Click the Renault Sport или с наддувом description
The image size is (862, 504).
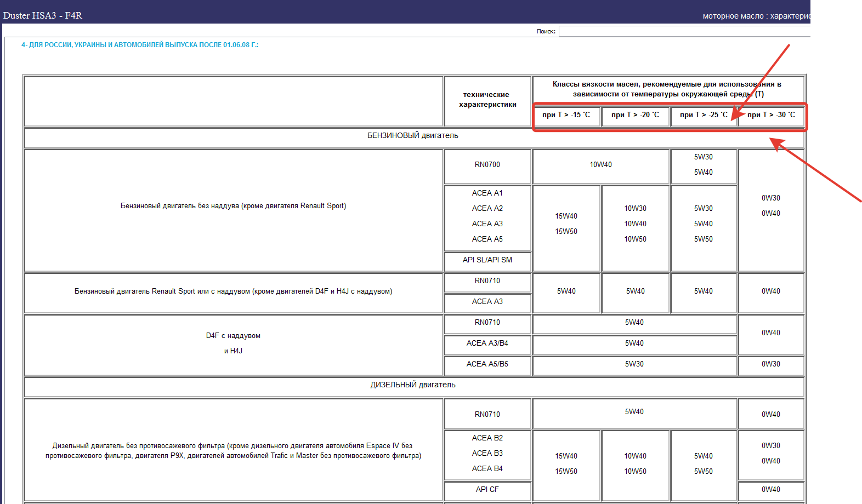point(233,291)
